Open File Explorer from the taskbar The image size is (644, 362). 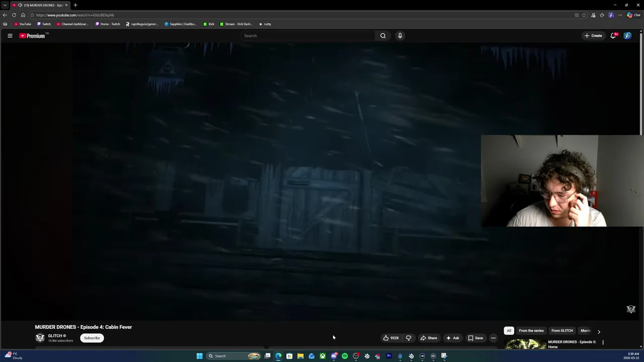click(300, 356)
